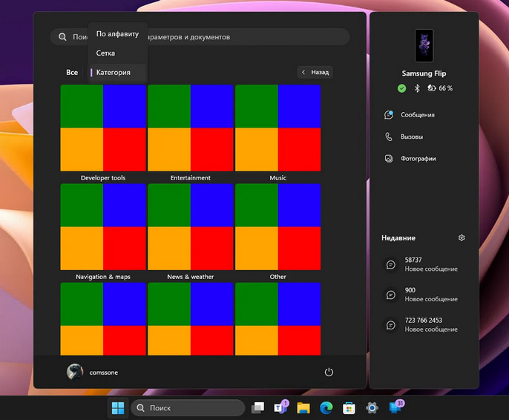Open Microsoft Edge from the taskbar
509x420 pixels.
(325, 407)
